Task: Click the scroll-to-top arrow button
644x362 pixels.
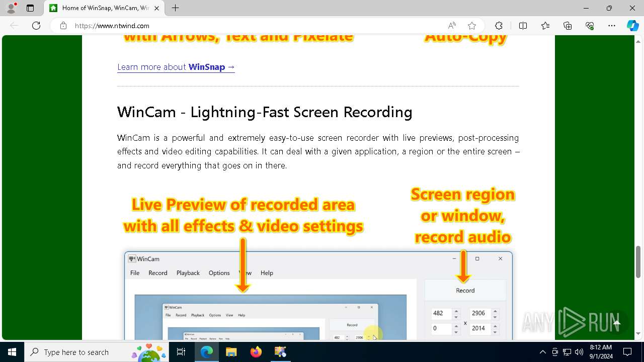Action: point(617,323)
